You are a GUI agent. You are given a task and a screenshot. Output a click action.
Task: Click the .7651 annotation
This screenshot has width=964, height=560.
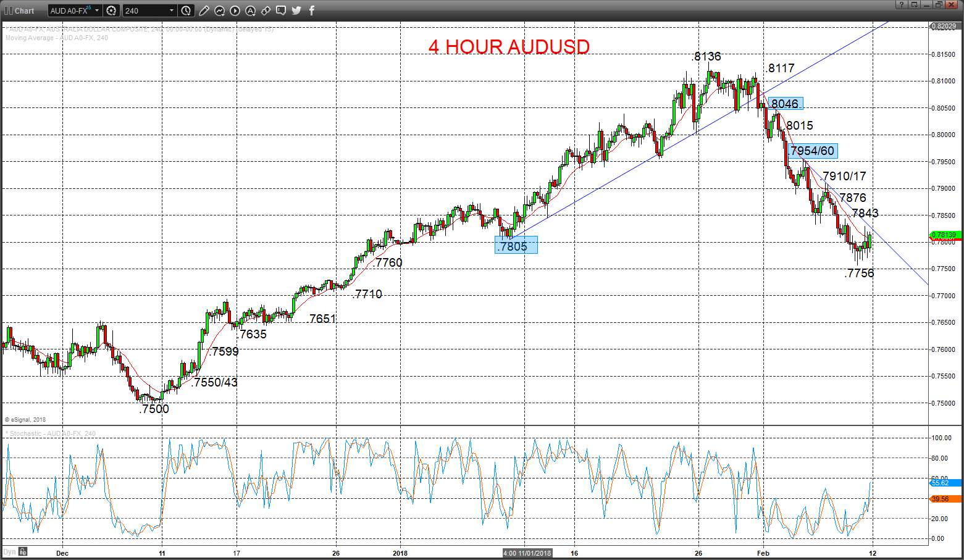click(x=322, y=319)
